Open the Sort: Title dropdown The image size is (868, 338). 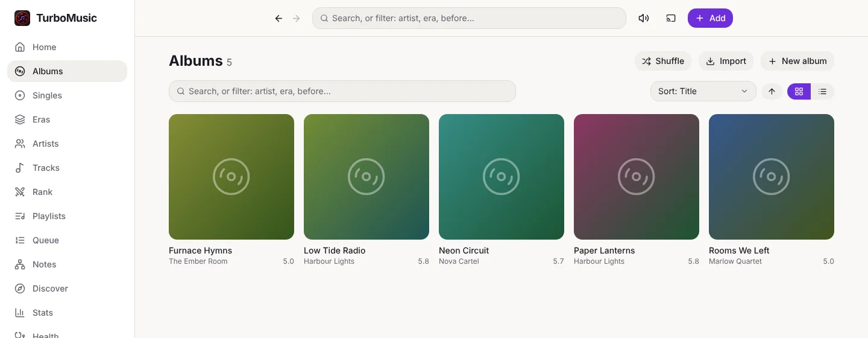703,91
